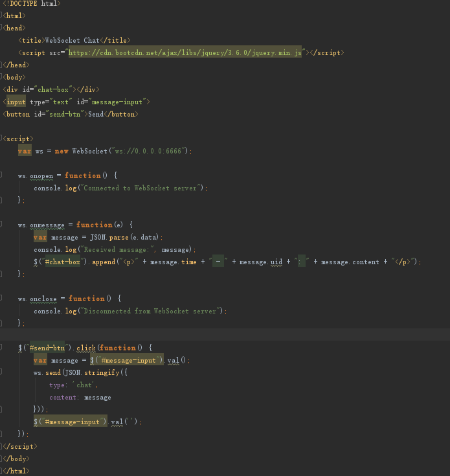The height and width of the screenshot is (476, 450).
Task: Click the "text" type attribute value
Action: [61, 102]
